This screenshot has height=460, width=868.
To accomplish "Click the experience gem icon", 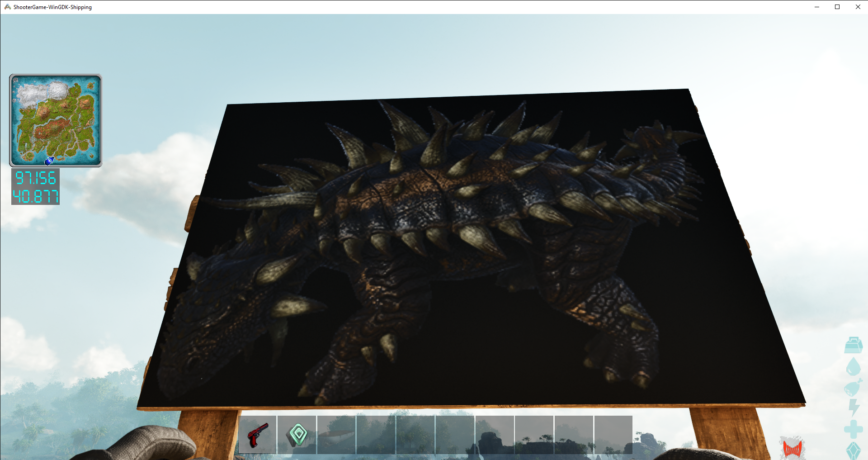I will click(x=853, y=451).
